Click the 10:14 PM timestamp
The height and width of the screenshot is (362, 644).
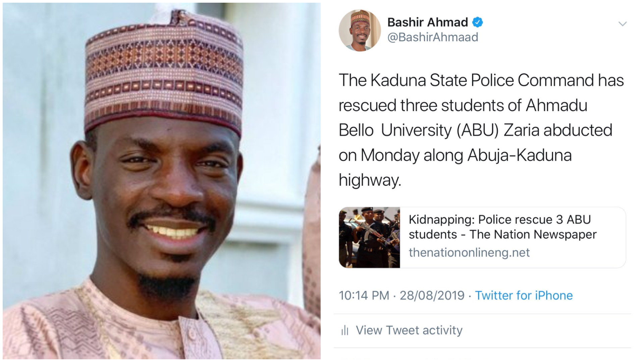click(x=364, y=295)
